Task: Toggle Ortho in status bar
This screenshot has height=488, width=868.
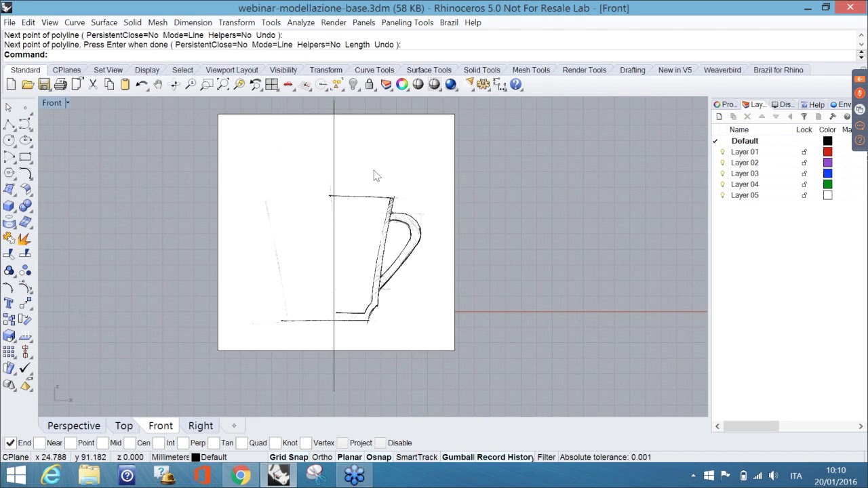Action: 322,457
